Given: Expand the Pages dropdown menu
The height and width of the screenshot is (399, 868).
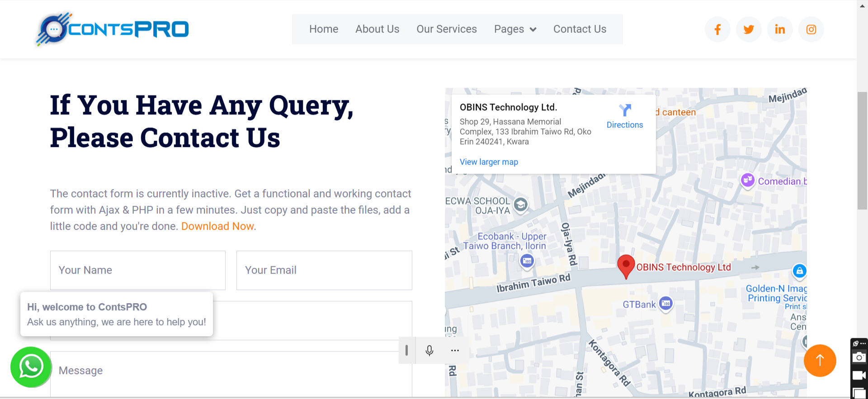Looking at the screenshot, I should tap(515, 29).
